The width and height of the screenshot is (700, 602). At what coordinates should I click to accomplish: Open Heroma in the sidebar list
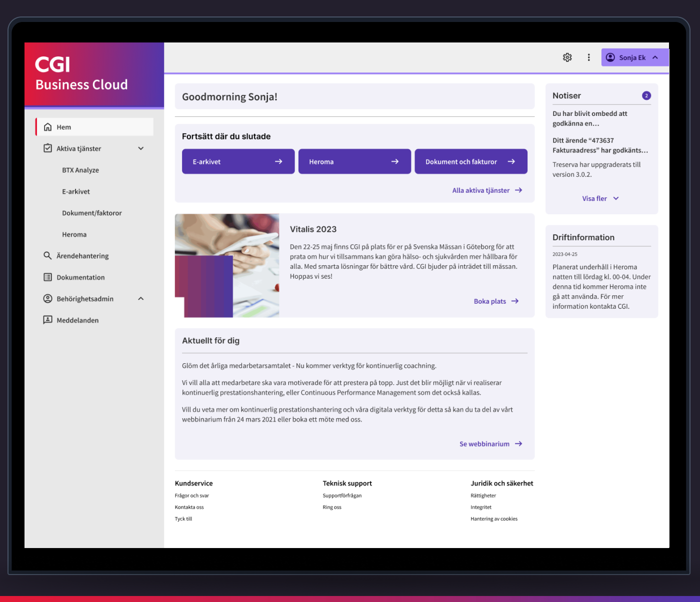click(74, 235)
